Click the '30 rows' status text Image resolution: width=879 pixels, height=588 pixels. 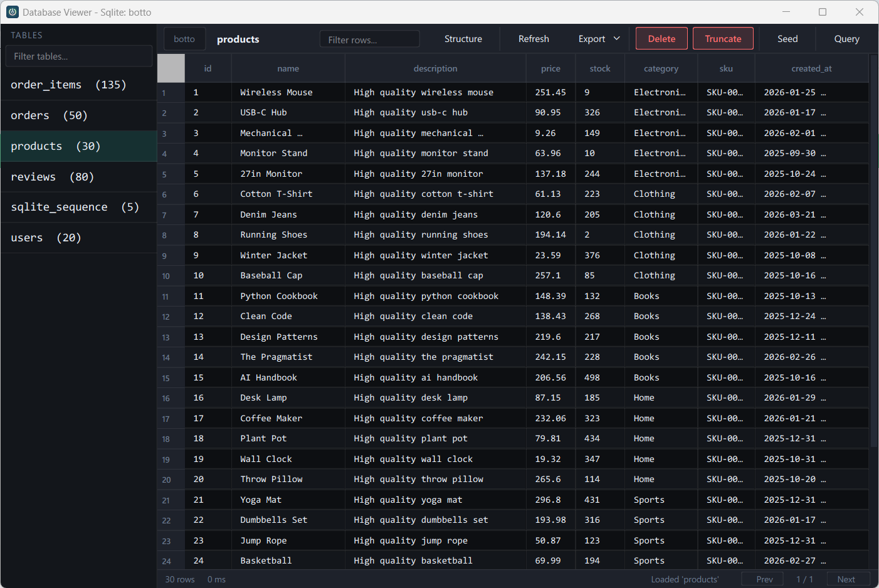pyautogui.click(x=180, y=579)
